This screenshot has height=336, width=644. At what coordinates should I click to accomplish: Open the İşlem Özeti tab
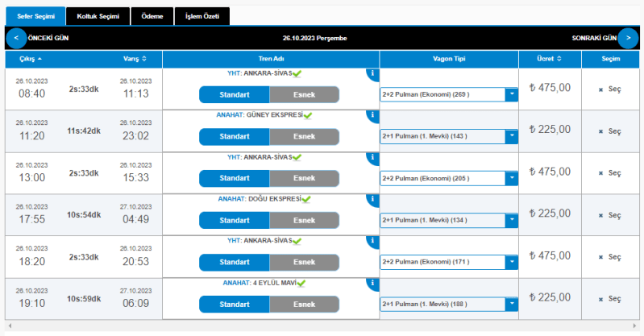point(202,16)
